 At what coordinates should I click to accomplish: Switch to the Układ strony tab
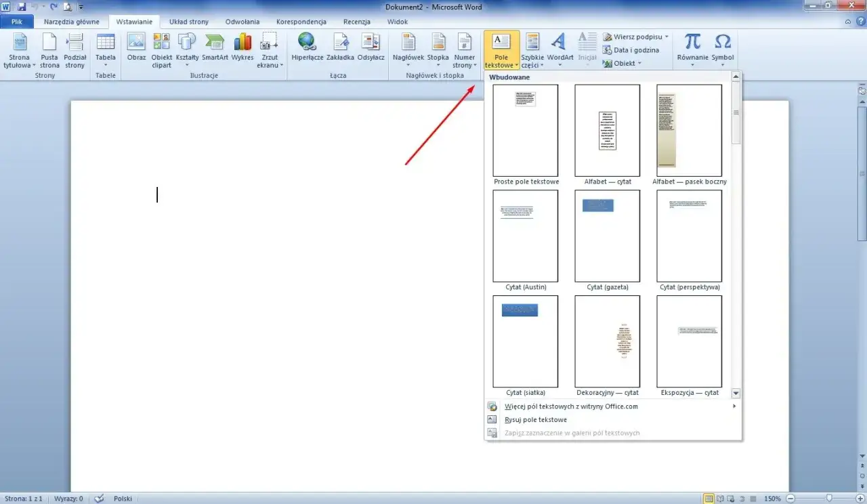pyautogui.click(x=189, y=22)
